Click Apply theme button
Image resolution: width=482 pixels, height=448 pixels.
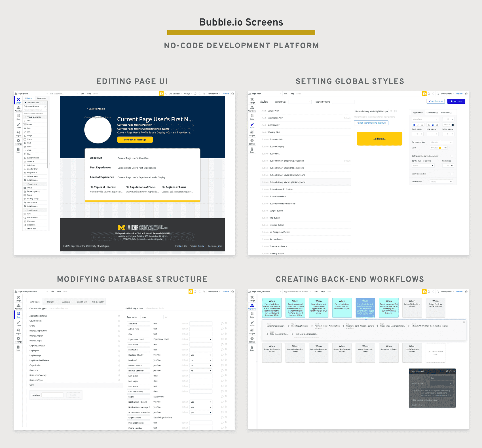tap(436, 101)
